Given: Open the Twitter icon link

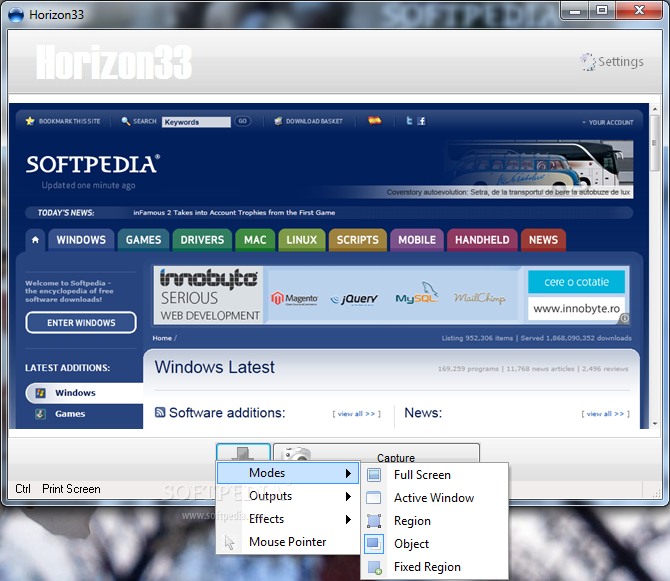Looking at the screenshot, I should point(409,121).
